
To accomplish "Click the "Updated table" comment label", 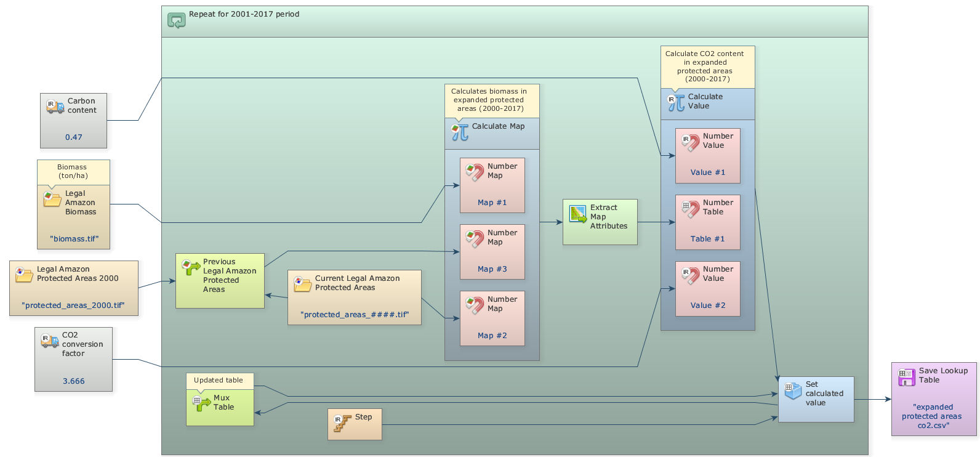I will click(x=219, y=381).
